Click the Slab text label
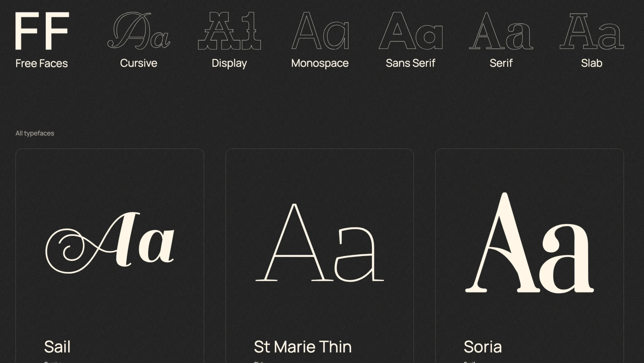Viewport: 644px width, 363px height. 591,63
